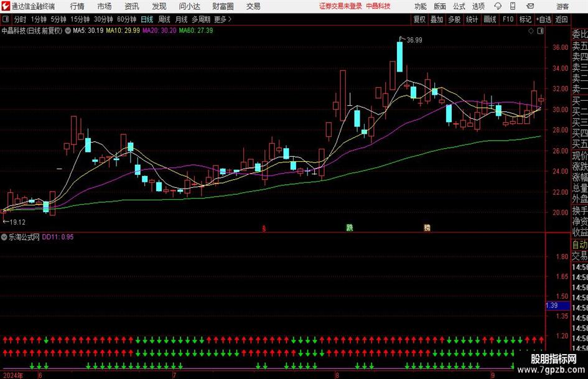Open the 发现 menu
This screenshot has width=588, height=379.
(x=159, y=6)
